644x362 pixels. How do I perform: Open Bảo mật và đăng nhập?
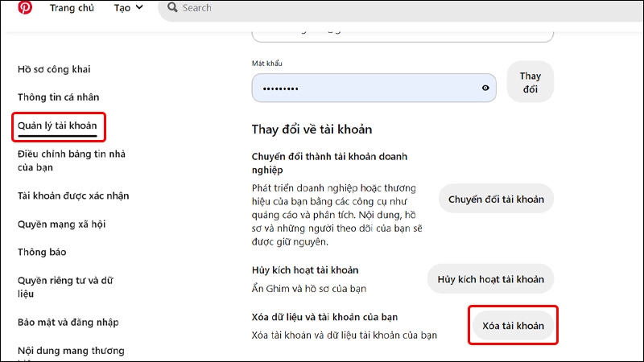[x=68, y=323]
